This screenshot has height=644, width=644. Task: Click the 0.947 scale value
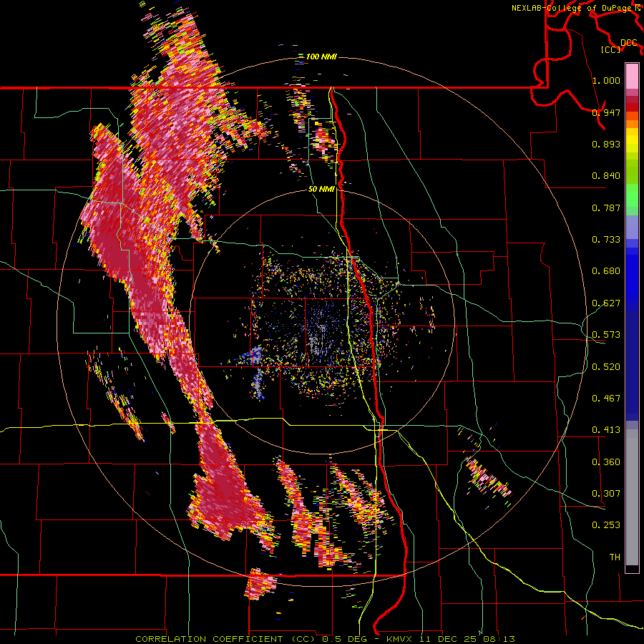point(606,112)
